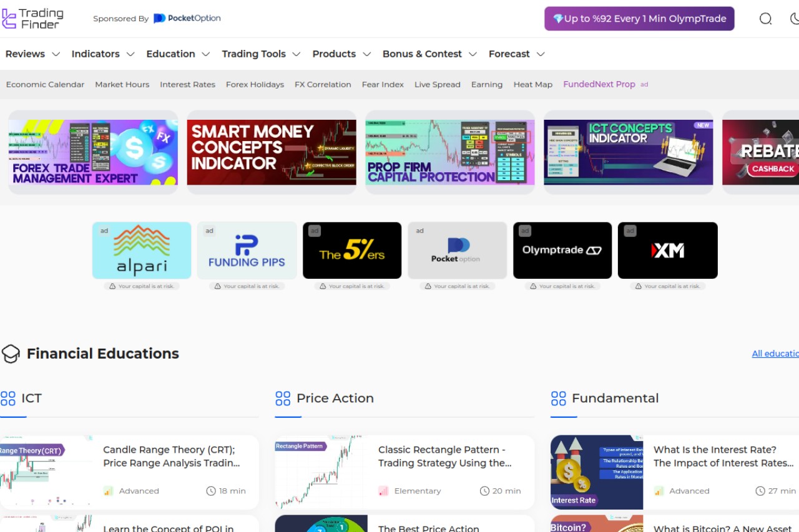Open Fear Index link
The width and height of the screenshot is (799, 532).
pyautogui.click(x=383, y=84)
